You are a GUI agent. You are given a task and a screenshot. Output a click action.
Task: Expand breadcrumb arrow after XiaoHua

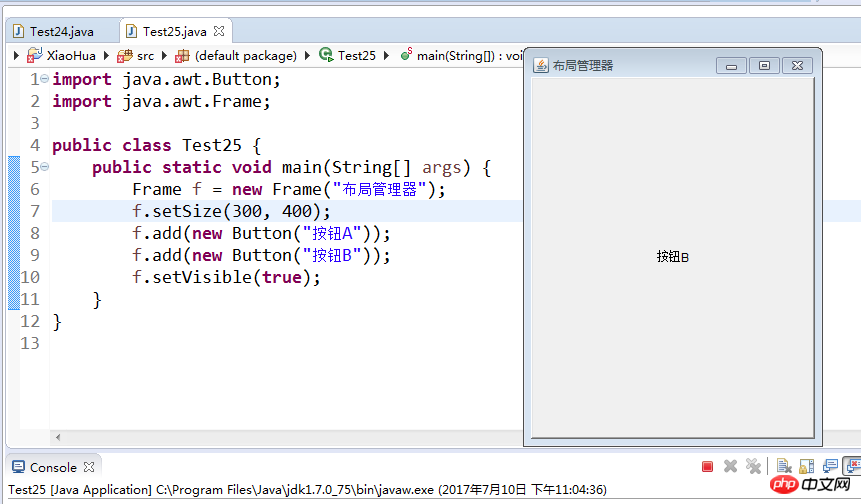106,55
